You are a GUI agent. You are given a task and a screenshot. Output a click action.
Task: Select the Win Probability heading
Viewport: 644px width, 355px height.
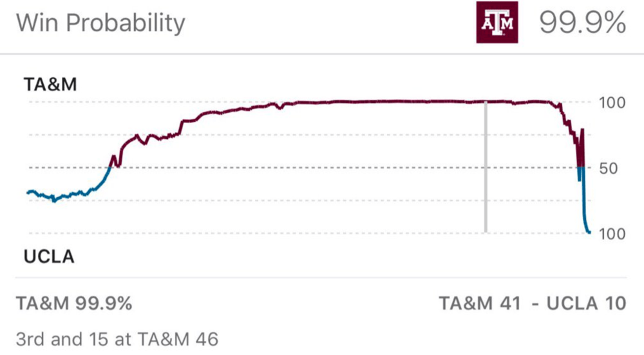pos(100,23)
